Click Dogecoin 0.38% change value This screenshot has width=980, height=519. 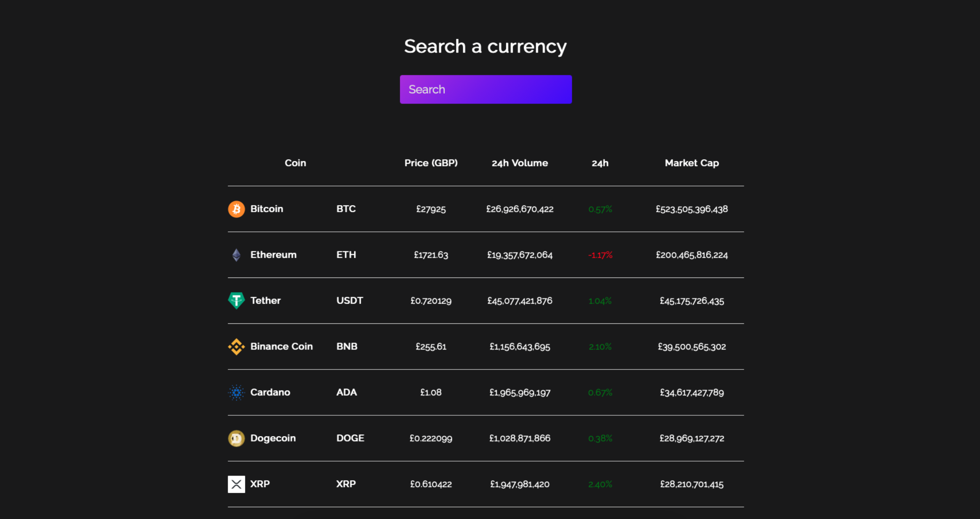[x=600, y=438]
